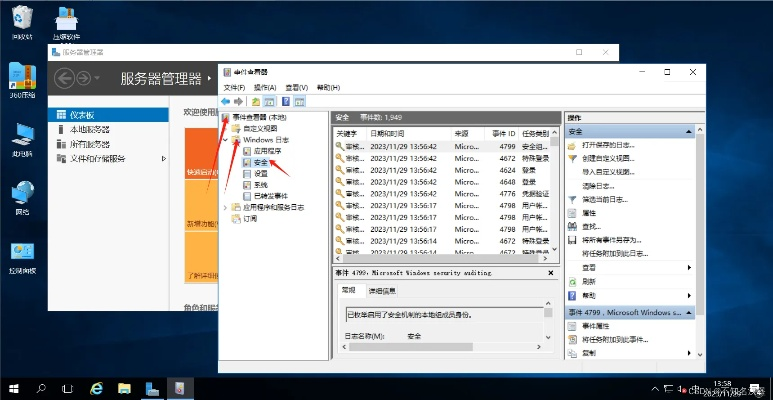Open the 复制 submenu arrow in actions pane
Image resolution: width=773 pixels, height=400 pixels.
(x=689, y=353)
